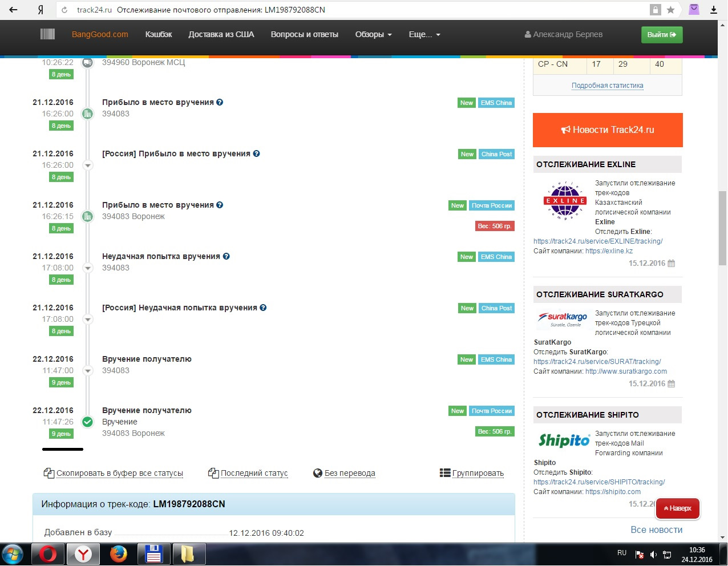Click calendar icon under SuratKargo news
This screenshot has width=728, height=566.
point(671,383)
